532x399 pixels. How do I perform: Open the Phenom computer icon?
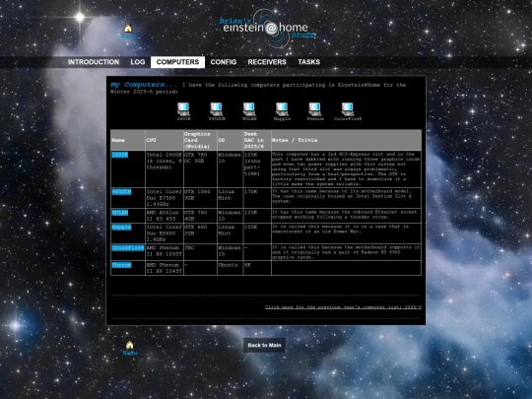tap(315, 109)
